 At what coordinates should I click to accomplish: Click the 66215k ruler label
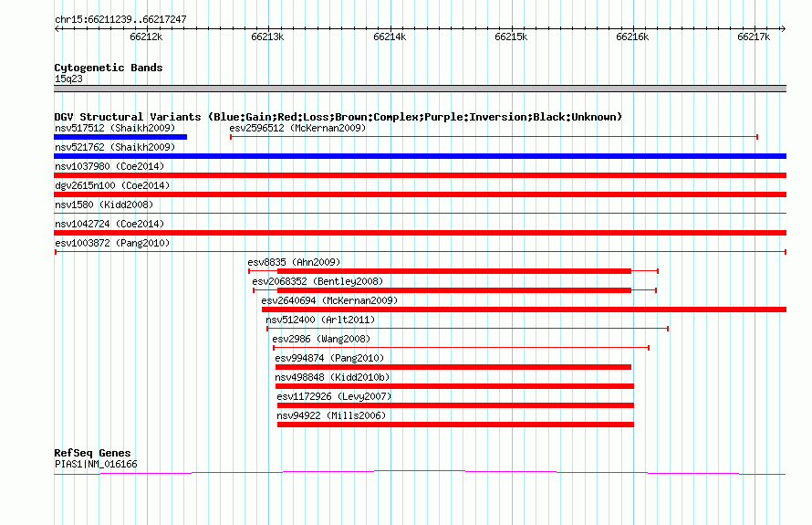511,37
